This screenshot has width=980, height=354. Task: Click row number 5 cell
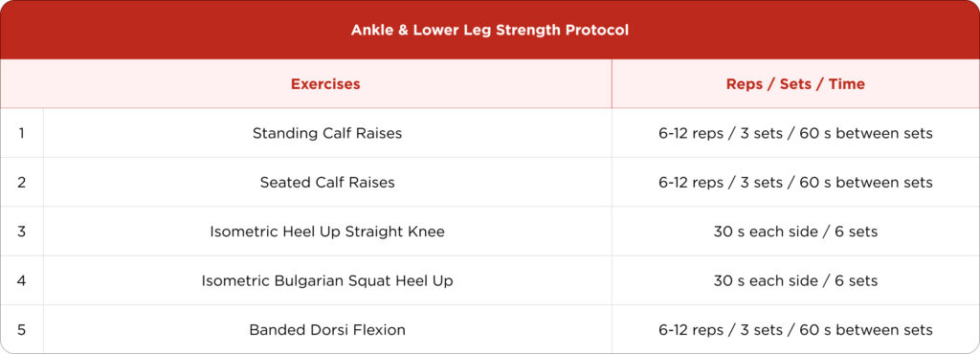pos(22,330)
